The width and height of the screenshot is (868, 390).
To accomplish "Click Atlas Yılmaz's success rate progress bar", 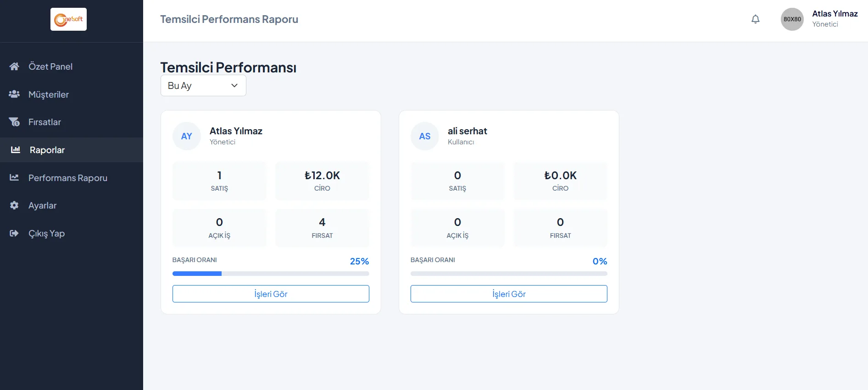I will click(270, 274).
